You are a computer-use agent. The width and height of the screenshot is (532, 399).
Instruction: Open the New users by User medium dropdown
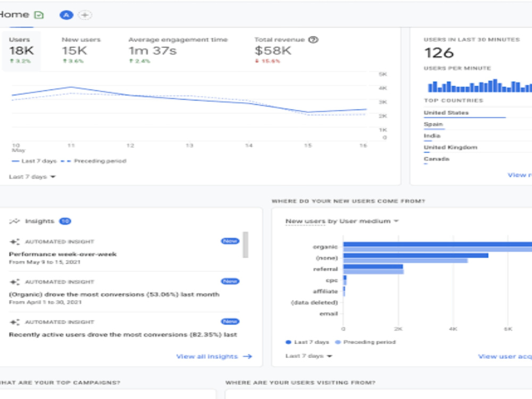342,221
